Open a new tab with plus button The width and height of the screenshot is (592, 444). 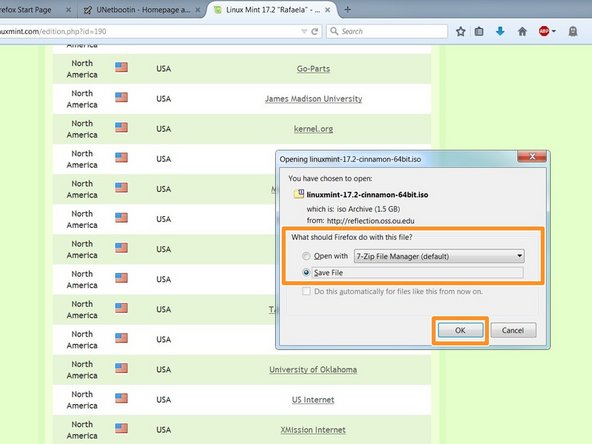(x=348, y=10)
